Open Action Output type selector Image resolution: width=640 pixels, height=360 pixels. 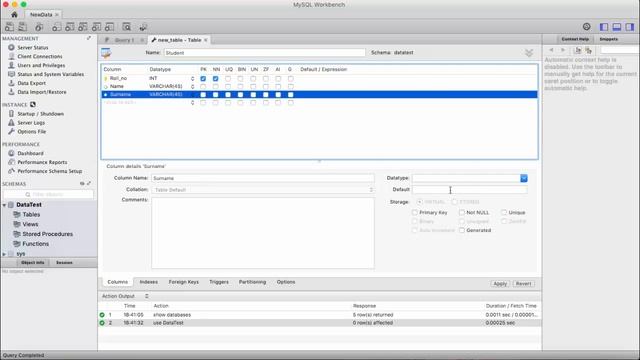147,296
